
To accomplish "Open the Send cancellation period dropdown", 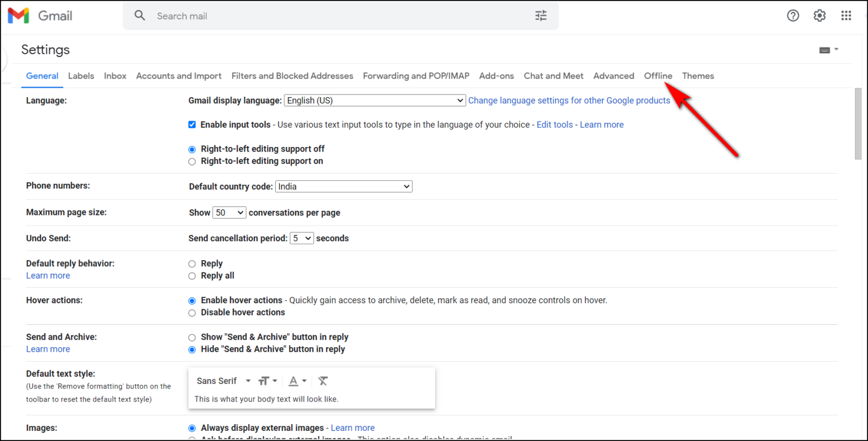I will click(301, 237).
